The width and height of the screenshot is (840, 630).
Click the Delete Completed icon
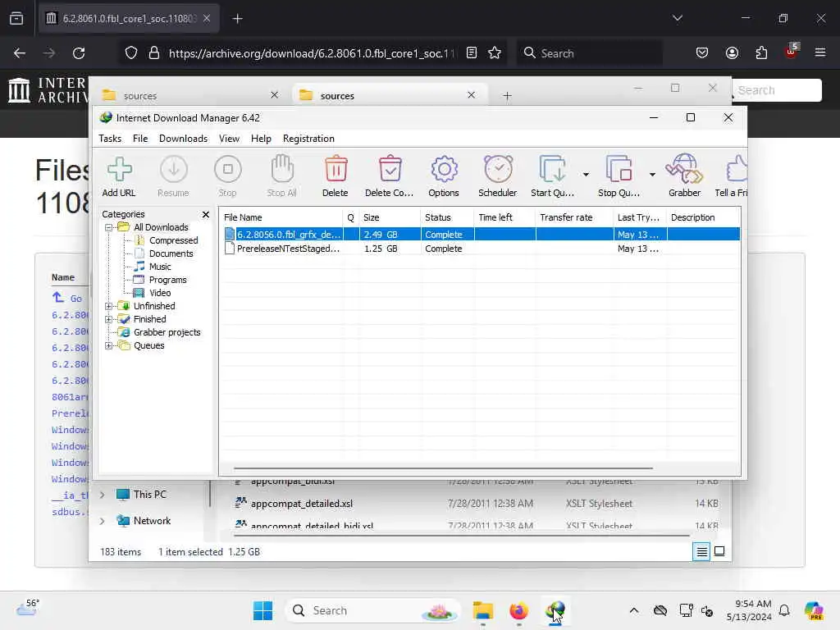(390, 169)
